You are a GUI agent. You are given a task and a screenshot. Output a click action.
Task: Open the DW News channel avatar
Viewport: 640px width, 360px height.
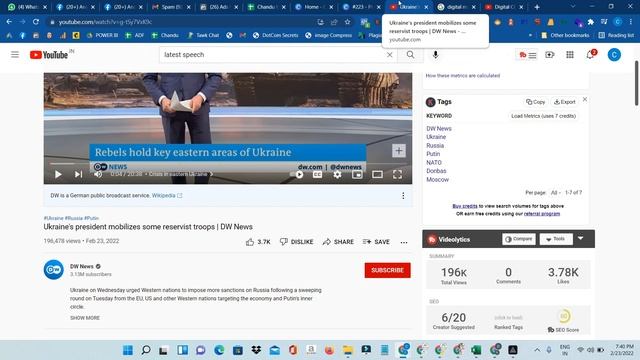point(53,270)
